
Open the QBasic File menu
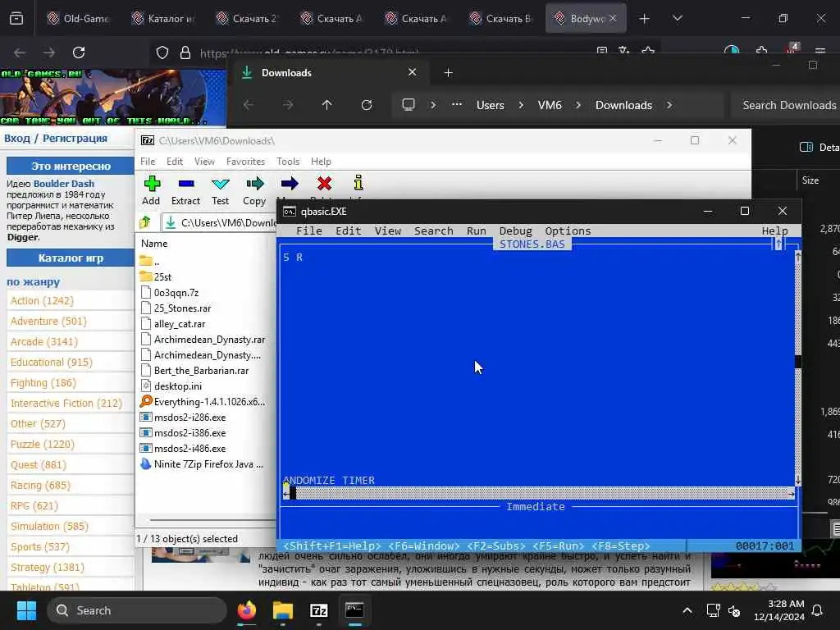309,231
